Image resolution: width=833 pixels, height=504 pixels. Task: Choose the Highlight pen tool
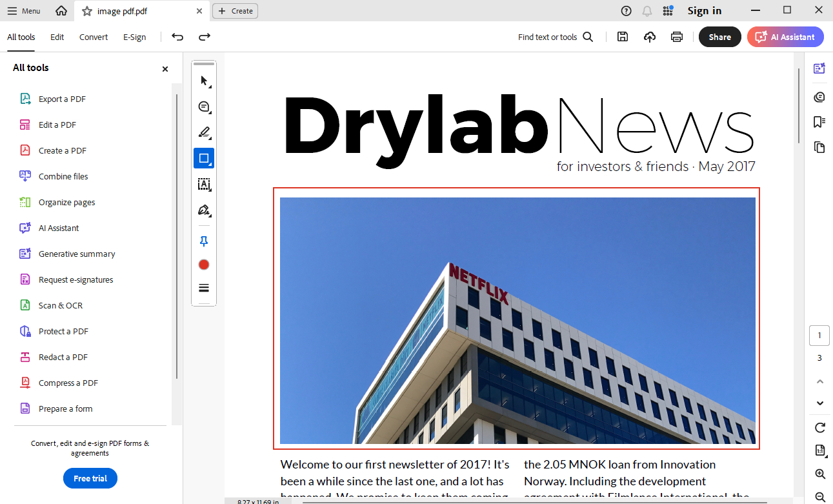pyautogui.click(x=204, y=132)
